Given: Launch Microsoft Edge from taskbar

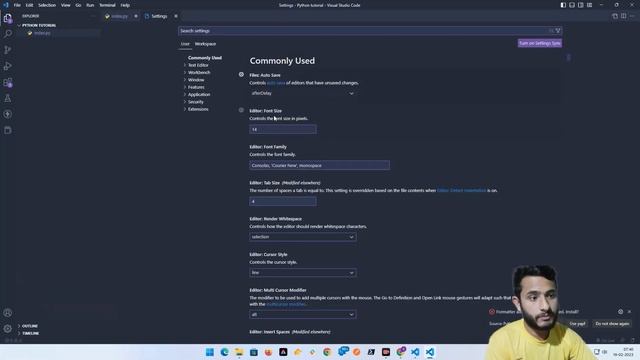Looking at the screenshot, I should point(224,352).
